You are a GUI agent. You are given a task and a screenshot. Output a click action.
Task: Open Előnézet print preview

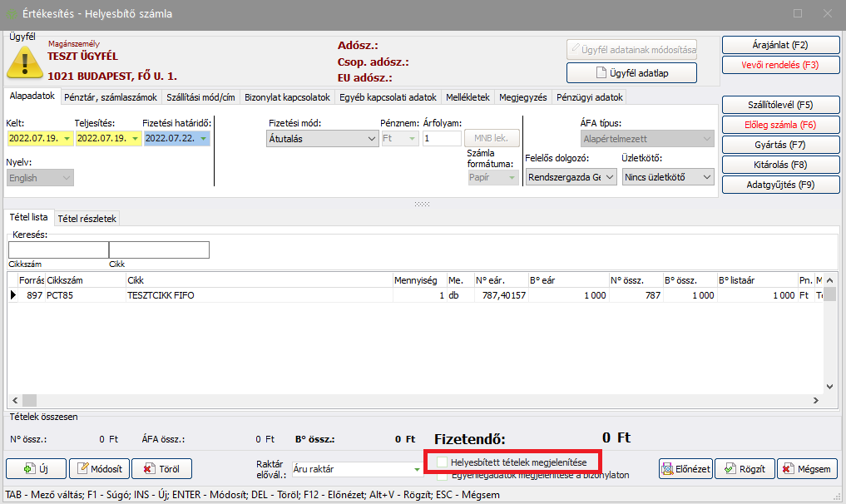click(685, 468)
